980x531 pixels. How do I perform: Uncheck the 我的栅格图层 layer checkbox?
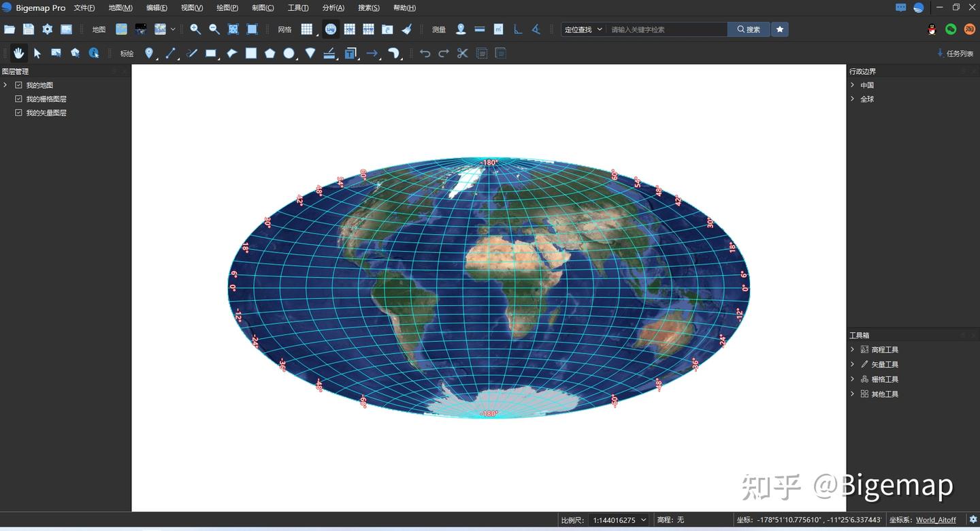tap(18, 99)
